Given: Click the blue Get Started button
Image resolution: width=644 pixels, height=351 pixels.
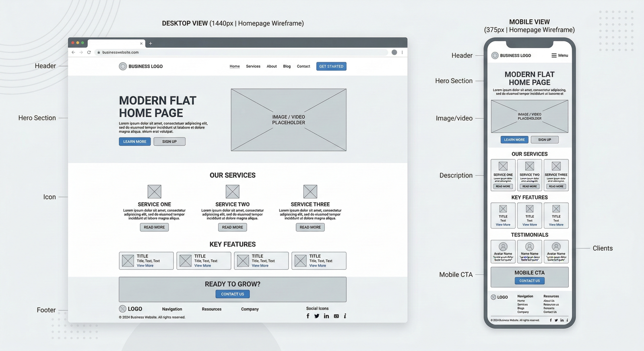Looking at the screenshot, I should [331, 66].
